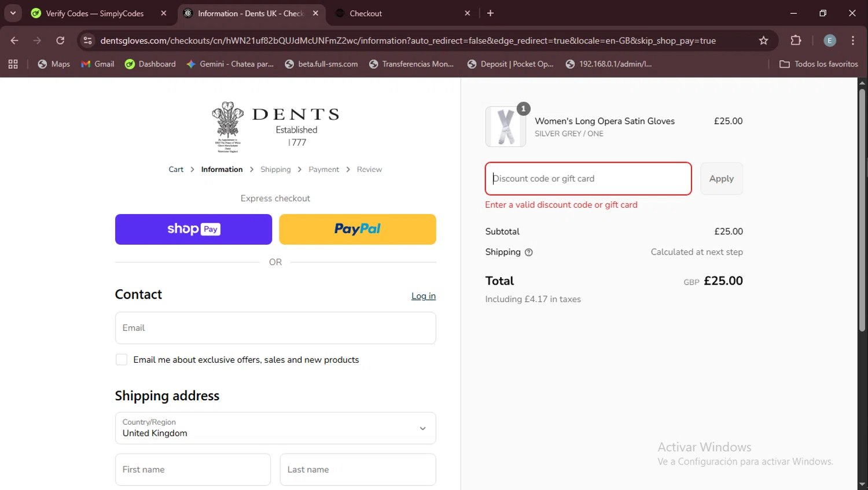The height and width of the screenshot is (490, 868).
Task: Open the Maps bookmark
Action: (54, 64)
